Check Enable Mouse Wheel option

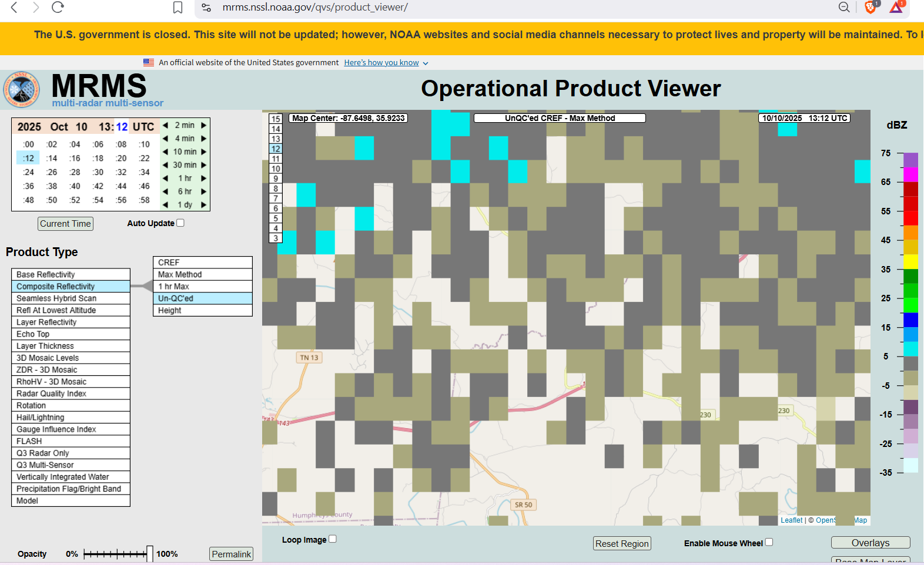[x=769, y=542]
